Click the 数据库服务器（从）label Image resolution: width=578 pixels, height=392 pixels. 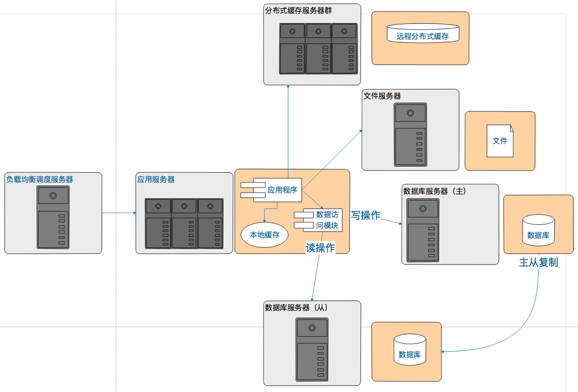(x=297, y=307)
